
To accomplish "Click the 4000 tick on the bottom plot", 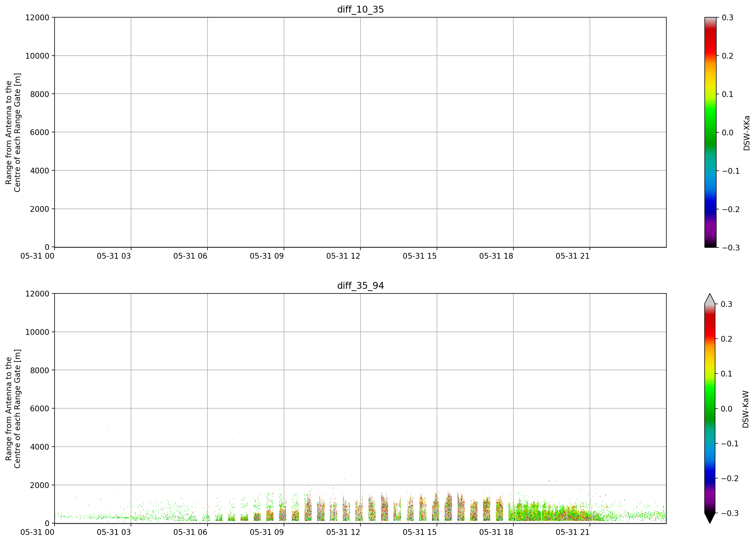I will point(40,447).
